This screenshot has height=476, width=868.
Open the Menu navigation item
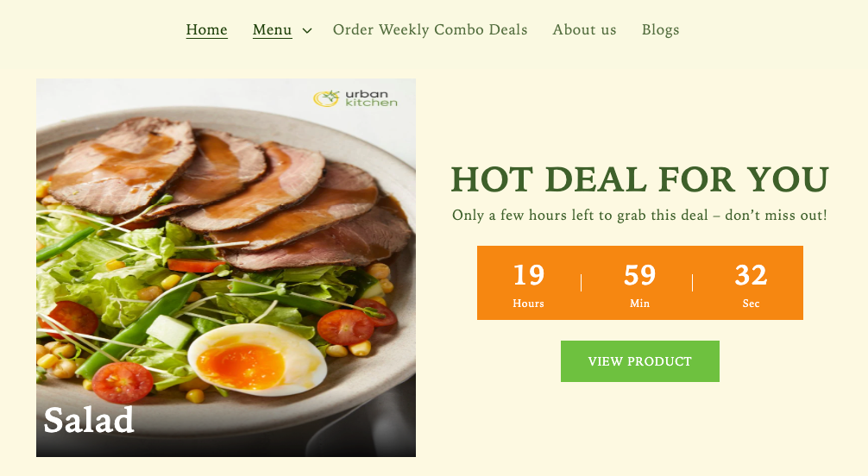click(272, 30)
